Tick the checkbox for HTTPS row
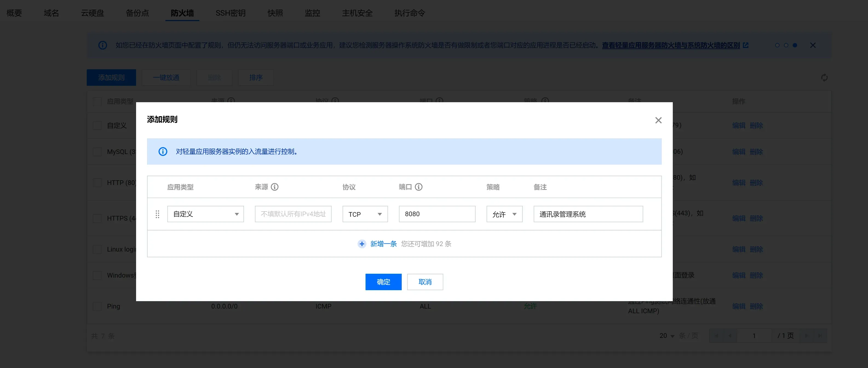868x368 pixels. click(x=97, y=218)
